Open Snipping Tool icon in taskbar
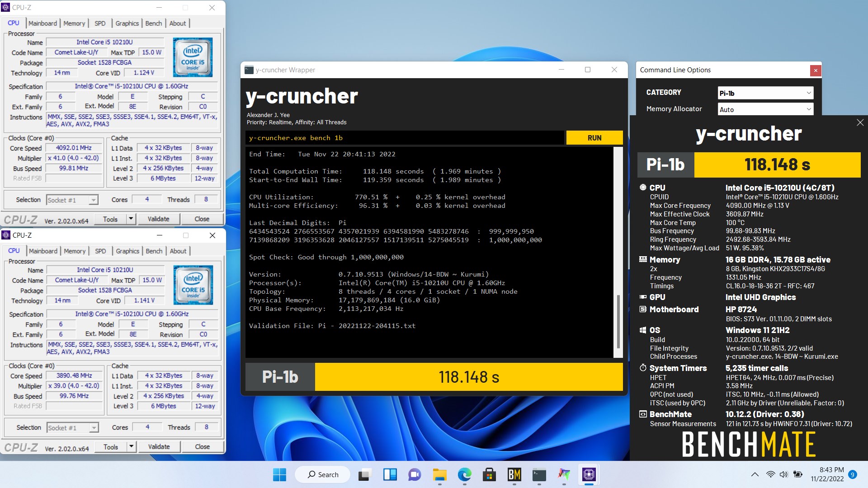 564,474
